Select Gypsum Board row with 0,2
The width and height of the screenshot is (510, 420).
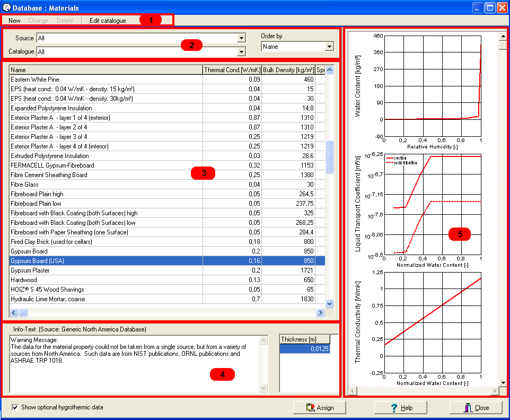pos(167,251)
